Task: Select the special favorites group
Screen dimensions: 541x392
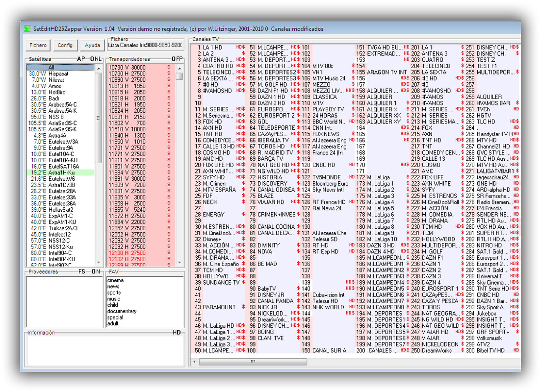Action: [115, 317]
